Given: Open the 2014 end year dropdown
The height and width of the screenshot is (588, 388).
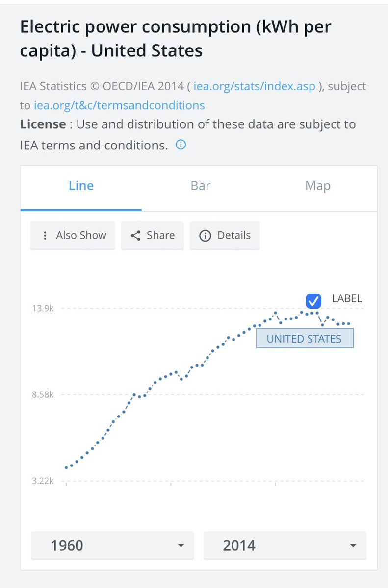Looking at the screenshot, I should (x=285, y=545).
